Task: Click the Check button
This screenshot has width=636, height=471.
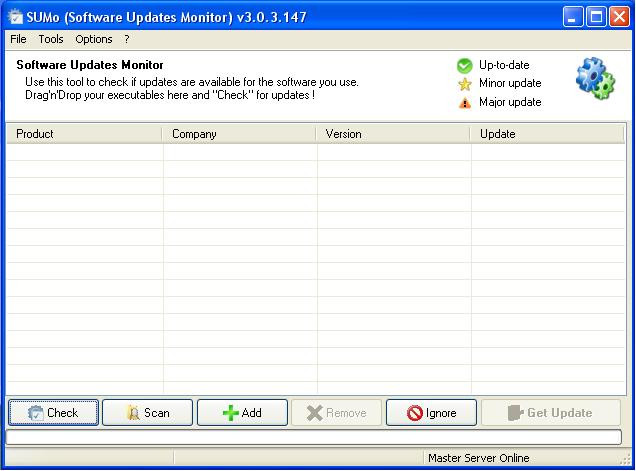Action: [53, 413]
